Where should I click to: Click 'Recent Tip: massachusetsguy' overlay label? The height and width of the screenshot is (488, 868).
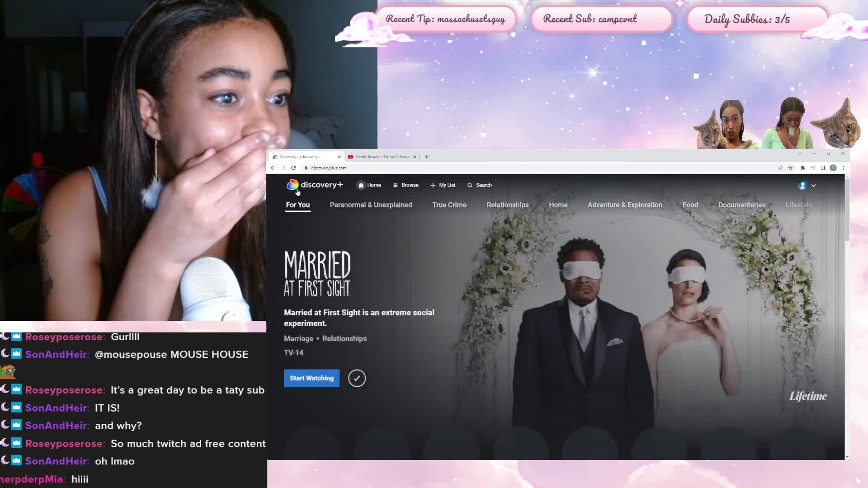pos(445,19)
